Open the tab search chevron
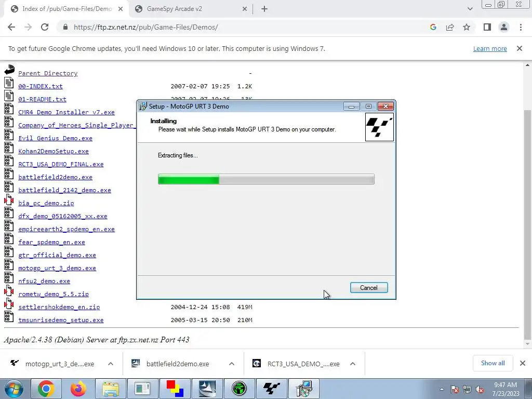 coord(470,9)
